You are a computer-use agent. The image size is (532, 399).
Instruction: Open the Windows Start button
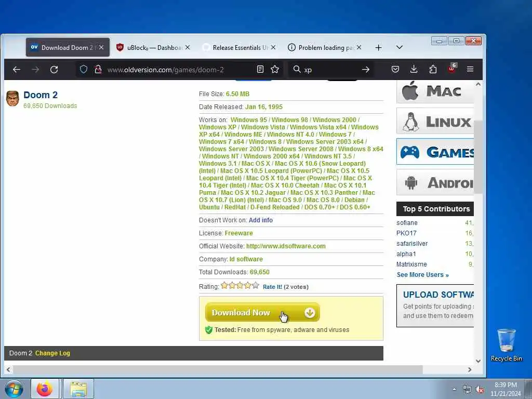14,389
